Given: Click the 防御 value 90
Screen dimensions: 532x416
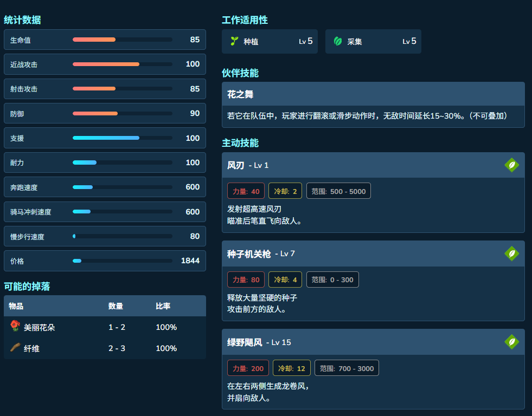Looking at the screenshot, I should click(195, 113).
